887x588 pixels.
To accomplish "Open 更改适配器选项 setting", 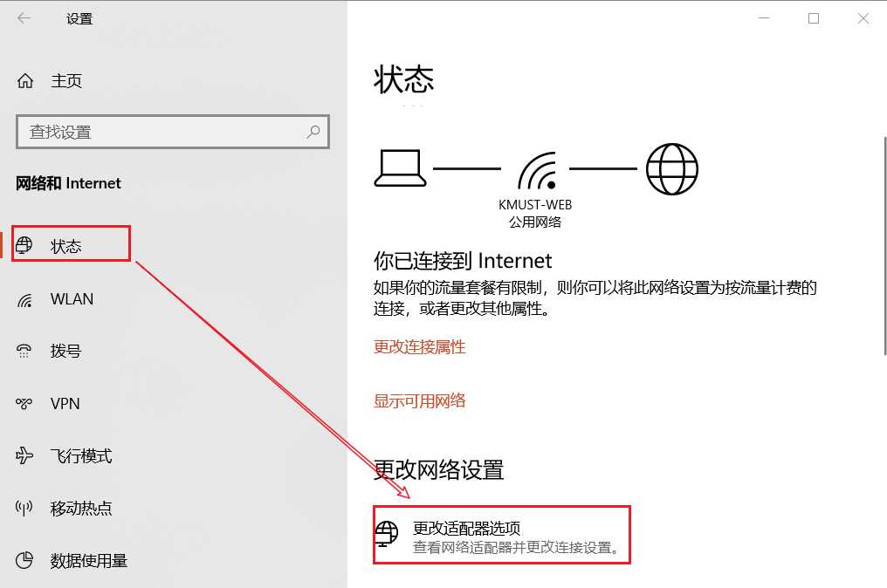I will coord(502,535).
